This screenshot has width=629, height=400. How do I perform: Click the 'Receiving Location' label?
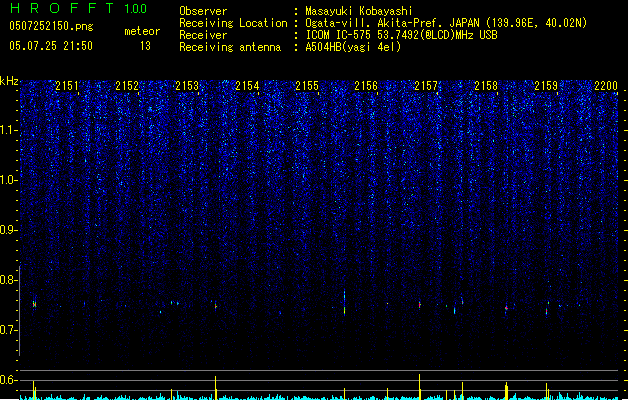(x=233, y=23)
